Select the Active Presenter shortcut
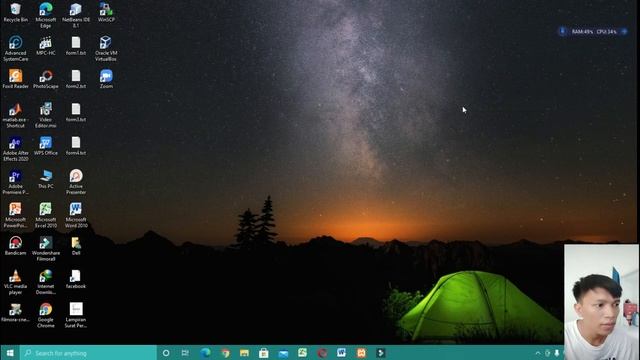640x360 pixels. (76, 182)
